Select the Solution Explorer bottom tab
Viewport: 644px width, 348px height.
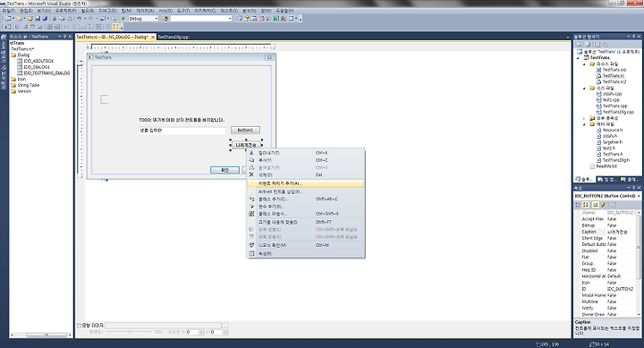[584, 179]
